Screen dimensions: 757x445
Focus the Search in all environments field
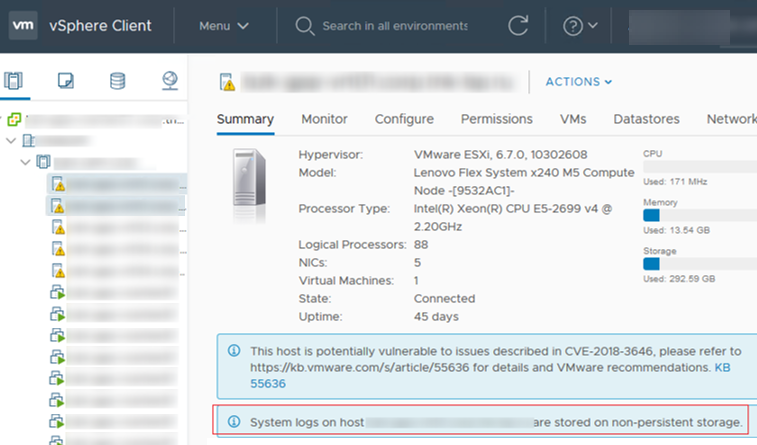click(x=394, y=26)
